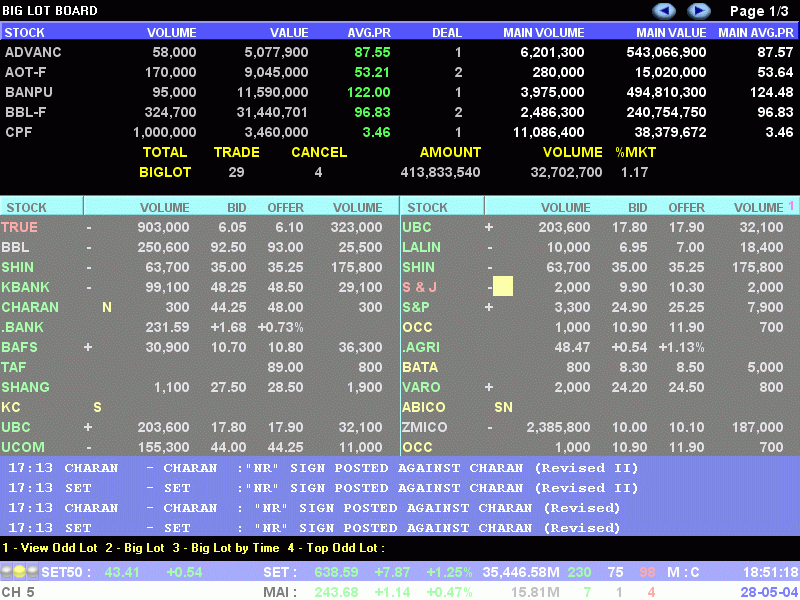800x600 pixels.
Task: Click the MAIN VALUE column header
Action: 671,33
